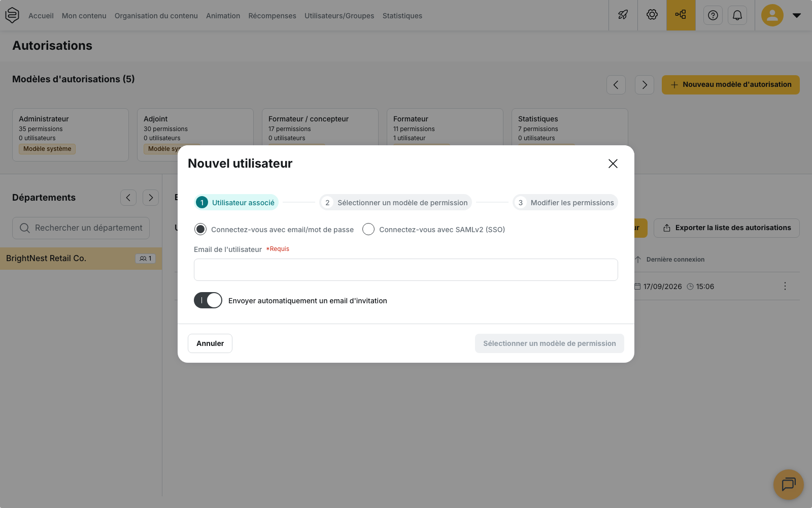Click Nouveau modèle d'autorisation button
812x508 pixels.
tap(731, 85)
